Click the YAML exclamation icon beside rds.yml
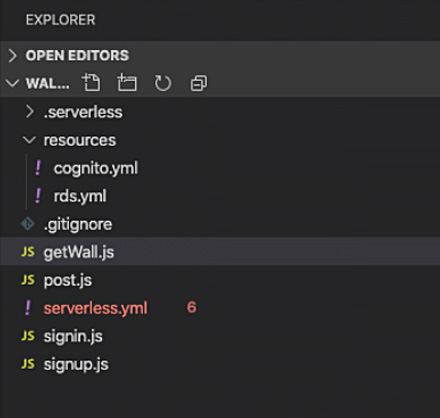Screen dimensions: 440x418 pos(38,196)
